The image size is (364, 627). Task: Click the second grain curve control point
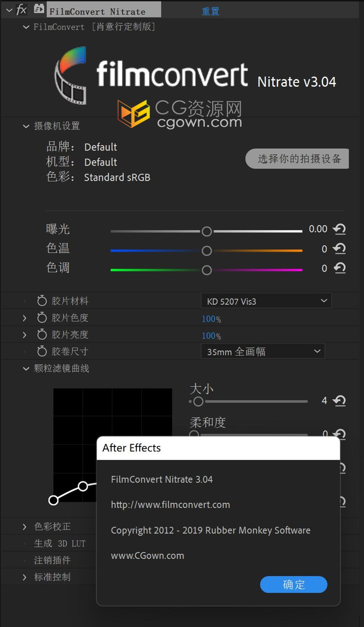pos(83,486)
